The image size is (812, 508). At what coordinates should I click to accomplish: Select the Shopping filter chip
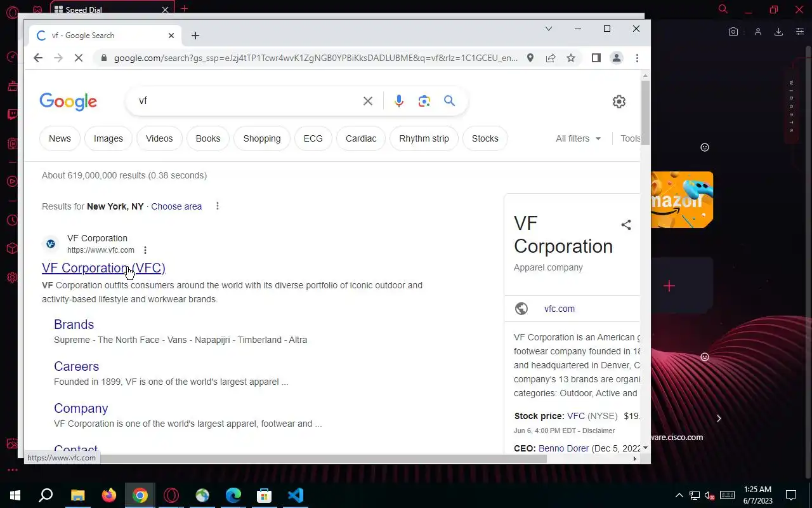262,138
